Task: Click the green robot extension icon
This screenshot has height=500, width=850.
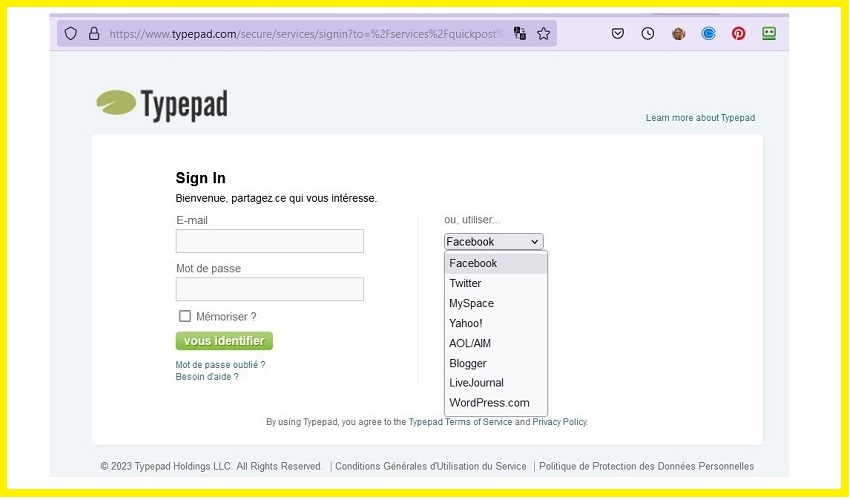Action: tap(769, 33)
